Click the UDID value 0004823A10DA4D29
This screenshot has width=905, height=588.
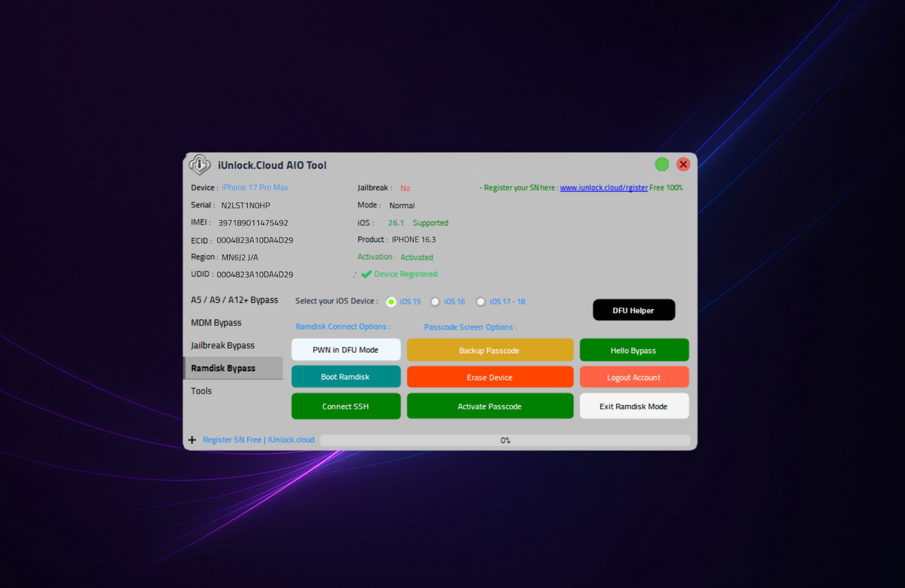(x=255, y=275)
